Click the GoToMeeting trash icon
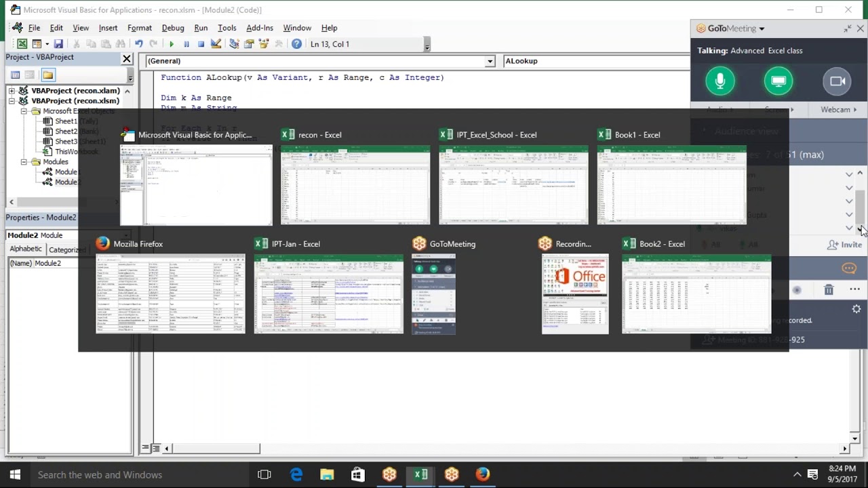The width and height of the screenshot is (868, 488). click(x=829, y=290)
